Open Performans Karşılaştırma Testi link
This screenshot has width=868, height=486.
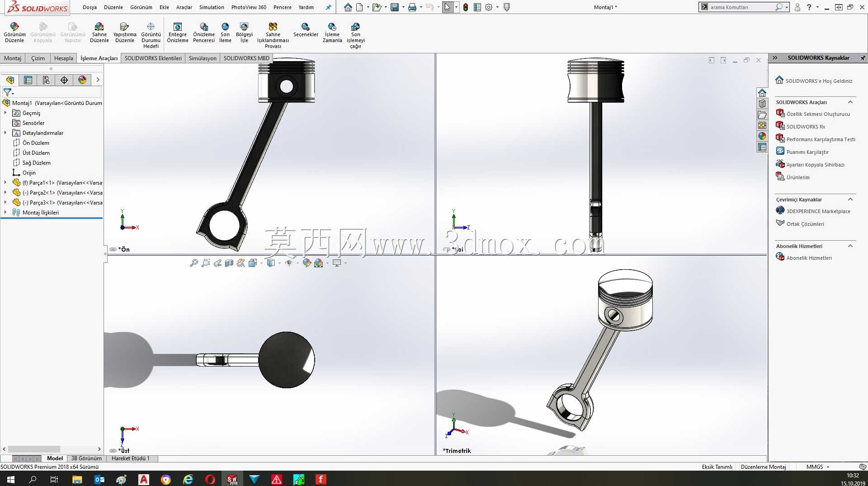pyautogui.click(x=821, y=139)
